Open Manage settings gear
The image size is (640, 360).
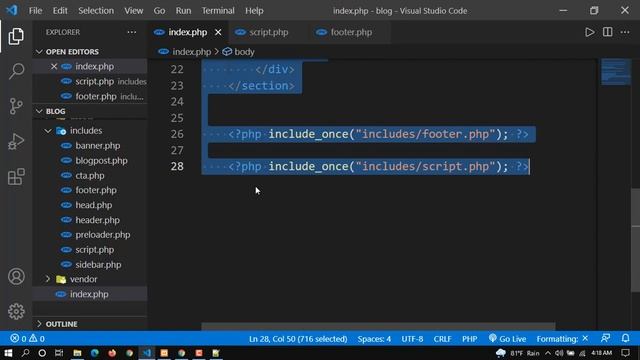pyautogui.click(x=16, y=311)
